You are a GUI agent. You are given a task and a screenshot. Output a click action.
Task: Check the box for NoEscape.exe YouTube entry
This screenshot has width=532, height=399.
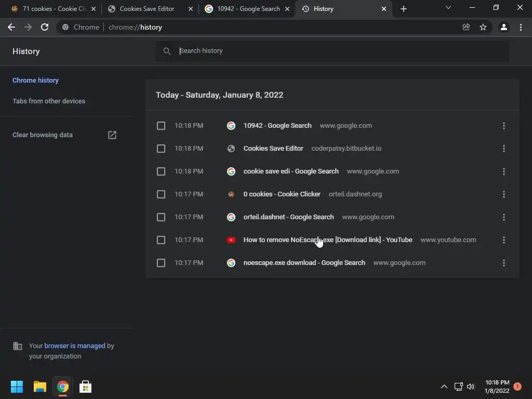[161, 240]
